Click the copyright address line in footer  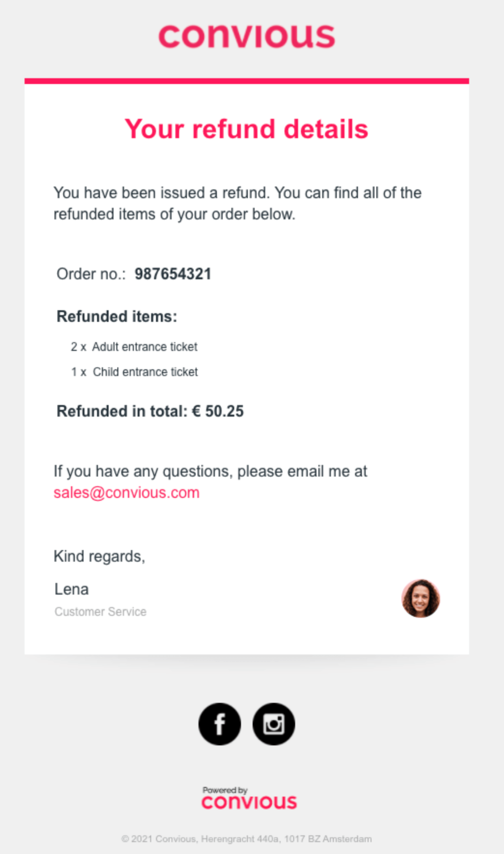pyautogui.click(x=247, y=839)
